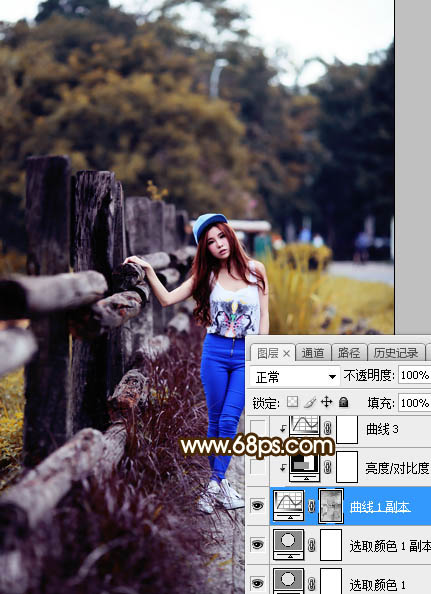Open the 路径 tab

coord(349,353)
